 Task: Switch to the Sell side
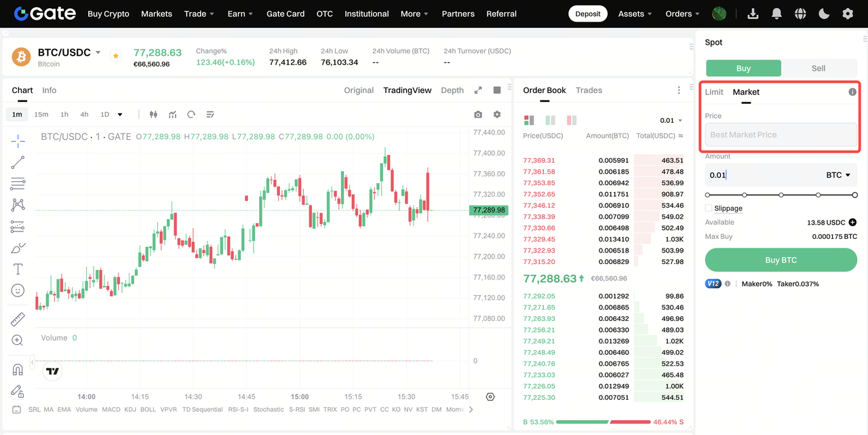(818, 69)
